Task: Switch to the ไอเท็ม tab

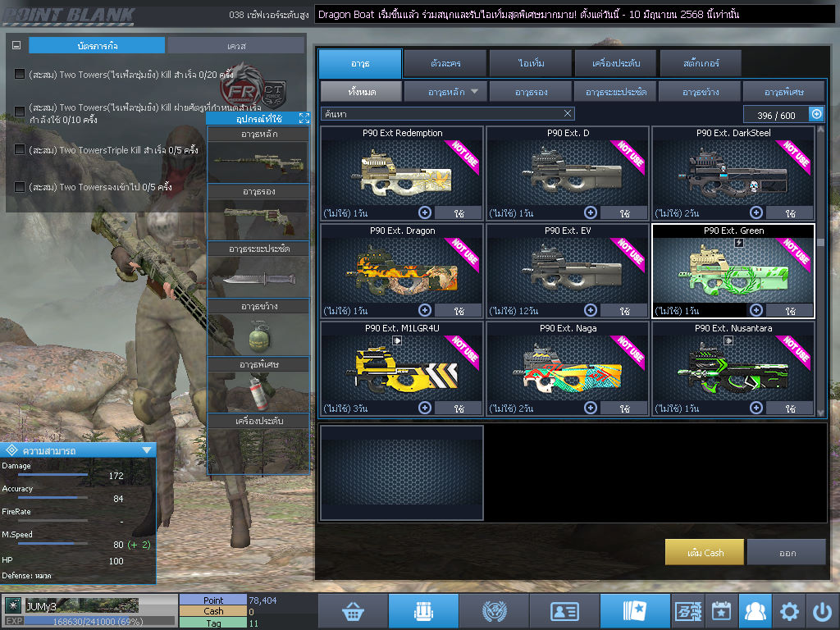Action: 531,63
